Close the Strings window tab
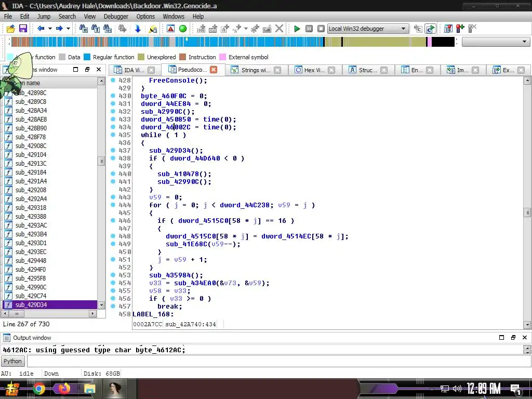The height and width of the screenshot is (399, 532). point(277,70)
